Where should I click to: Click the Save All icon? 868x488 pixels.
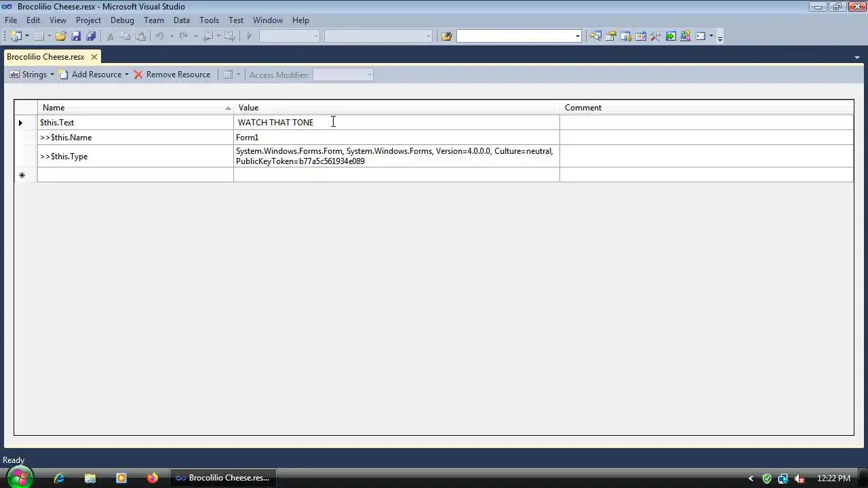pos(91,36)
